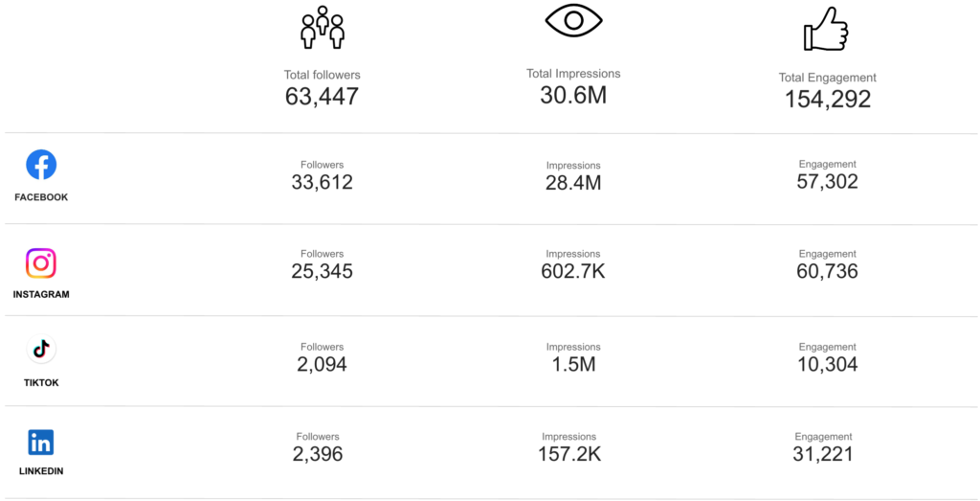
Task: Select the Total followers value 63,447
Action: (322, 96)
